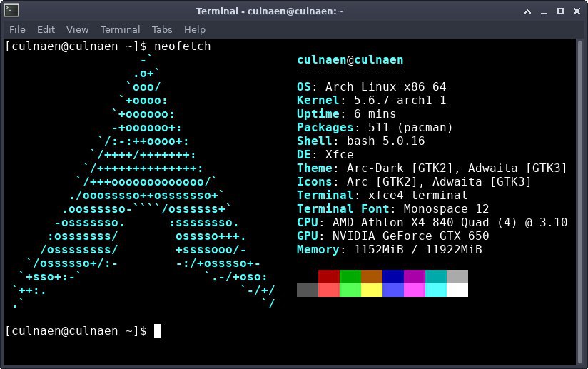Click the yellow color block
This screenshot has width=588, height=369.
372,290
